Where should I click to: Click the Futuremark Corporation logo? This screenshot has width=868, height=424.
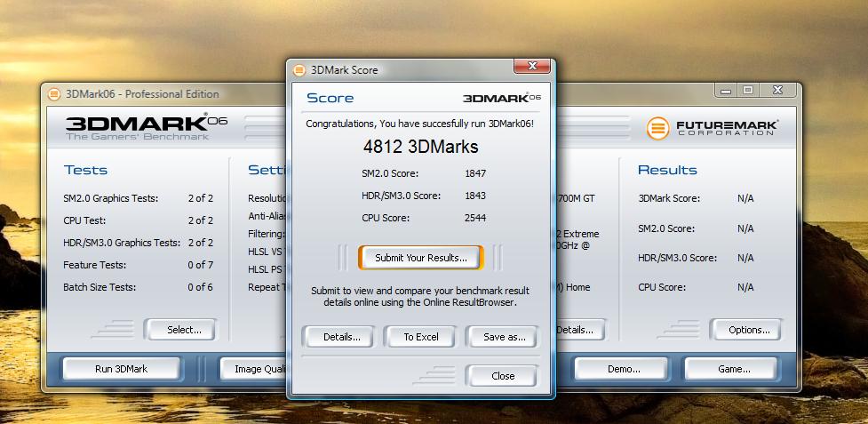click(x=712, y=128)
